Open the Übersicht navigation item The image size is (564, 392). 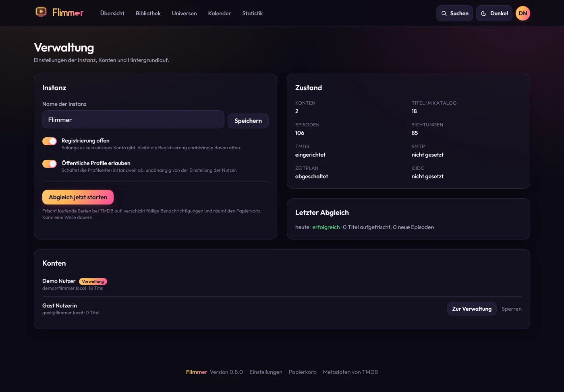coord(112,13)
